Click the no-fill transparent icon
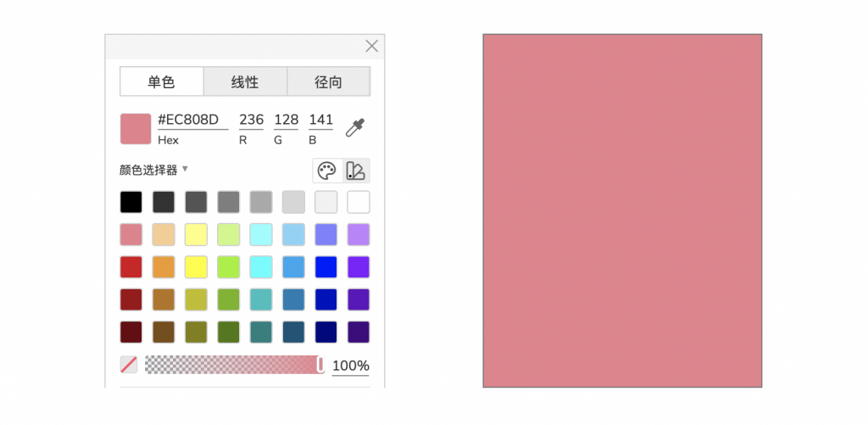The image size is (868, 425). (129, 365)
